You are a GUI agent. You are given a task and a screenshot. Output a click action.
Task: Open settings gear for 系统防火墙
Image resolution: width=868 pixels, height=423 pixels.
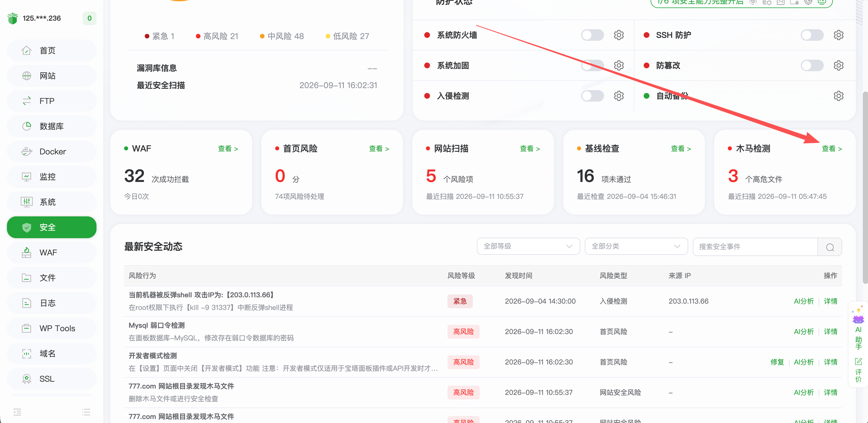tap(619, 35)
